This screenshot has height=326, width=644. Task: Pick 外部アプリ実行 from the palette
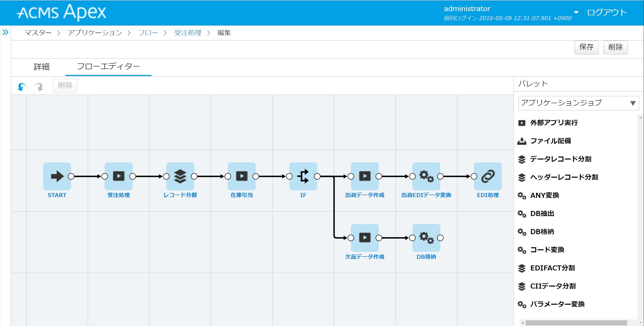tap(548, 123)
